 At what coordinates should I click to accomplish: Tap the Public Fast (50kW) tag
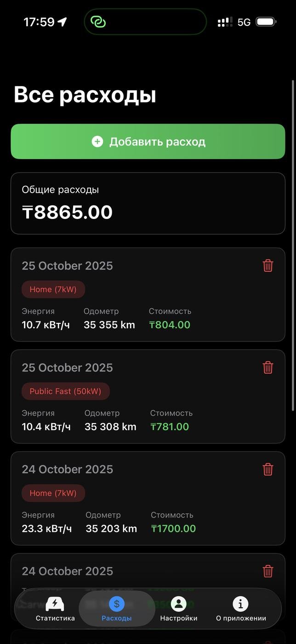65,391
